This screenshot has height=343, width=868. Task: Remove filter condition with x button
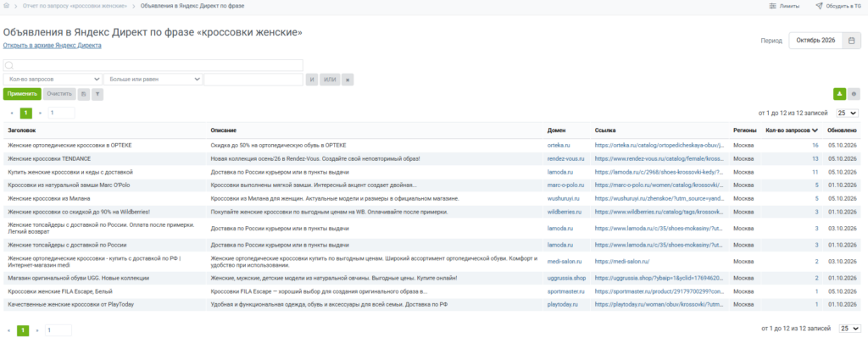[348, 80]
